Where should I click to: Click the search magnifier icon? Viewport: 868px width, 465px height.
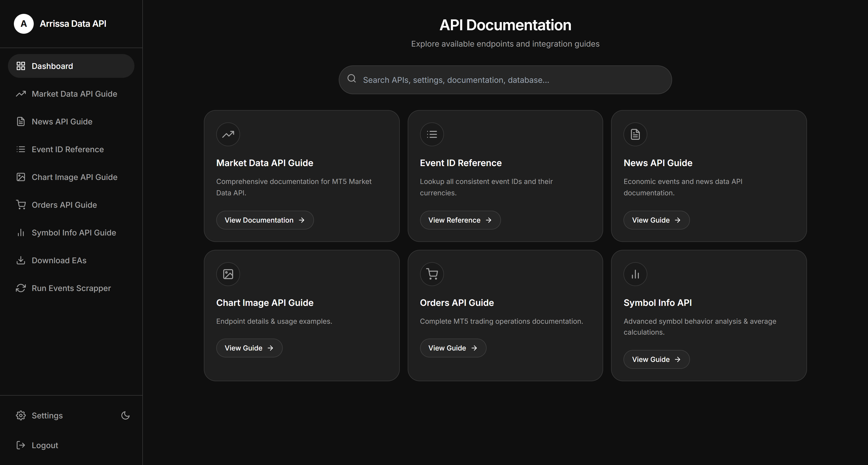[x=352, y=79]
